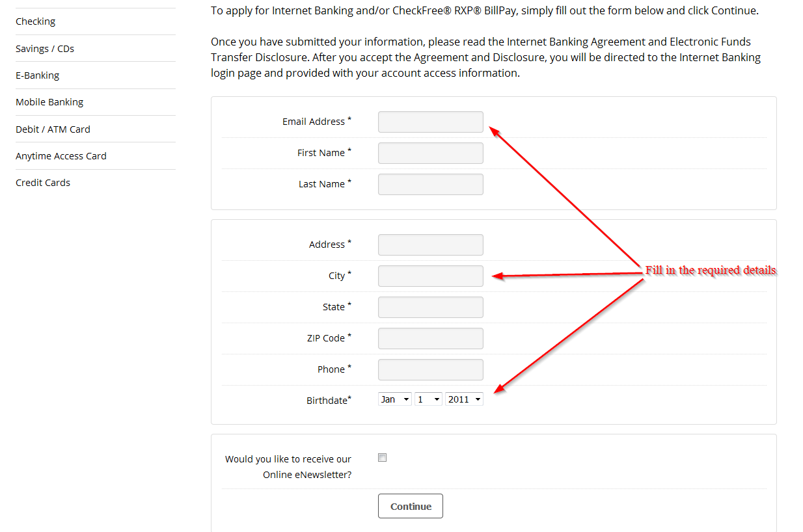Screen dimensions: 803x532
Task: Open the Savings / CDs menu item
Action: pyautogui.click(x=45, y=49)
